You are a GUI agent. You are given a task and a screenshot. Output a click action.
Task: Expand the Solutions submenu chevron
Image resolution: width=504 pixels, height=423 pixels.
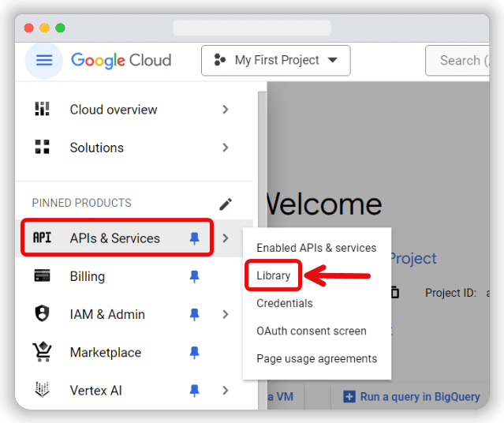pos(226,148)
